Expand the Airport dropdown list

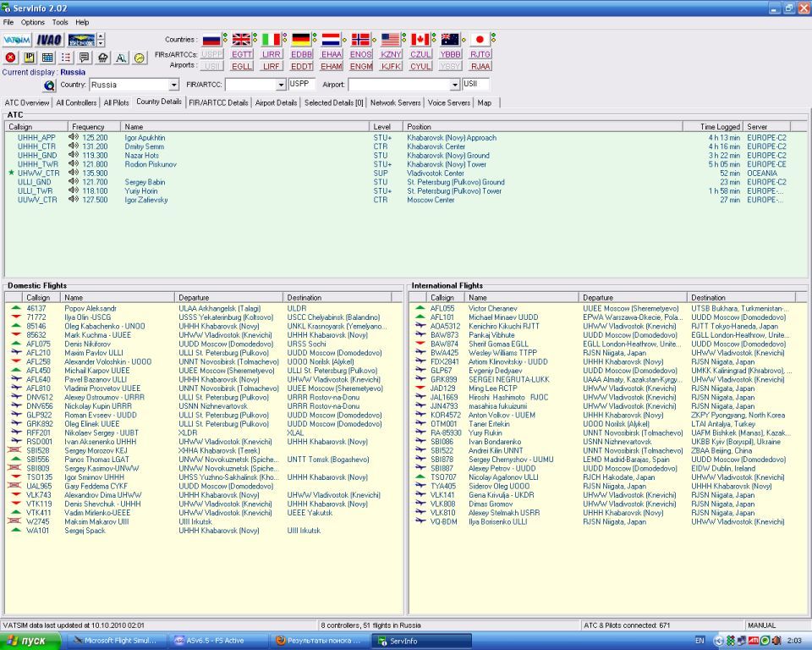(453, 85)
